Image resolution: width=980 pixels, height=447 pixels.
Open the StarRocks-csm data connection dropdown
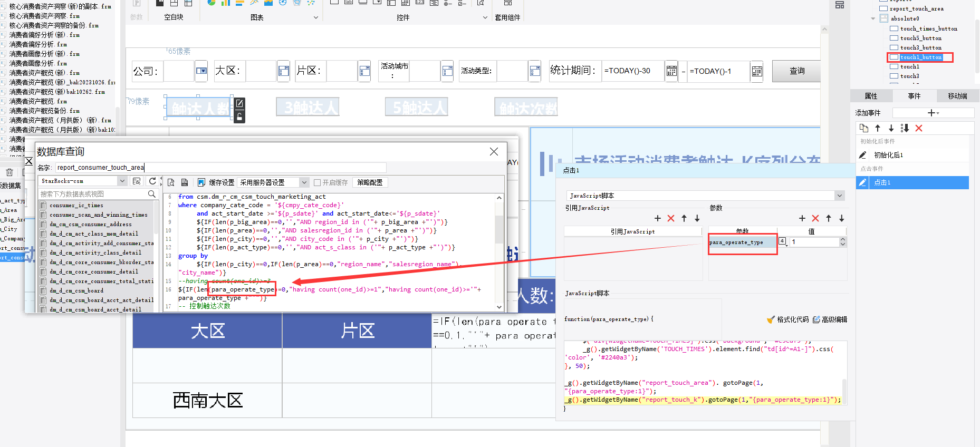point(122,181)
